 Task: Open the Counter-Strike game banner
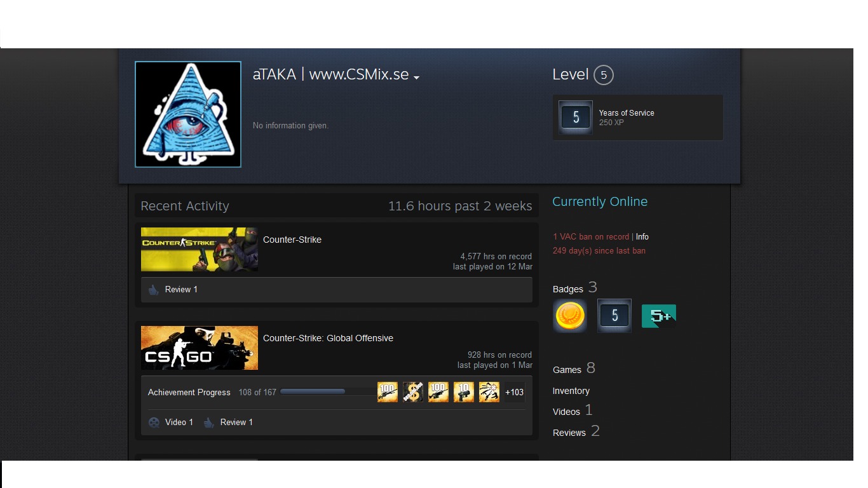coord(200,249)
